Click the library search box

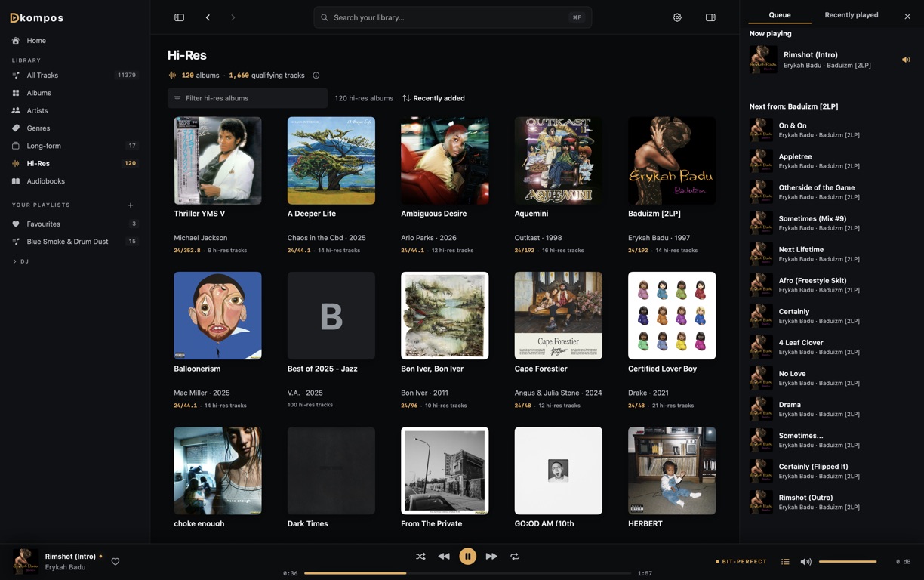click(452, 17)
